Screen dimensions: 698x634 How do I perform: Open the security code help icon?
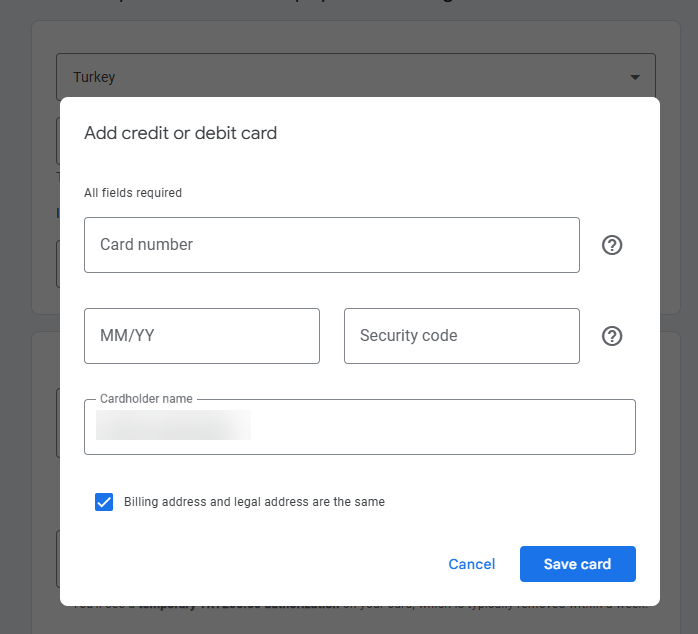point(612,336)
